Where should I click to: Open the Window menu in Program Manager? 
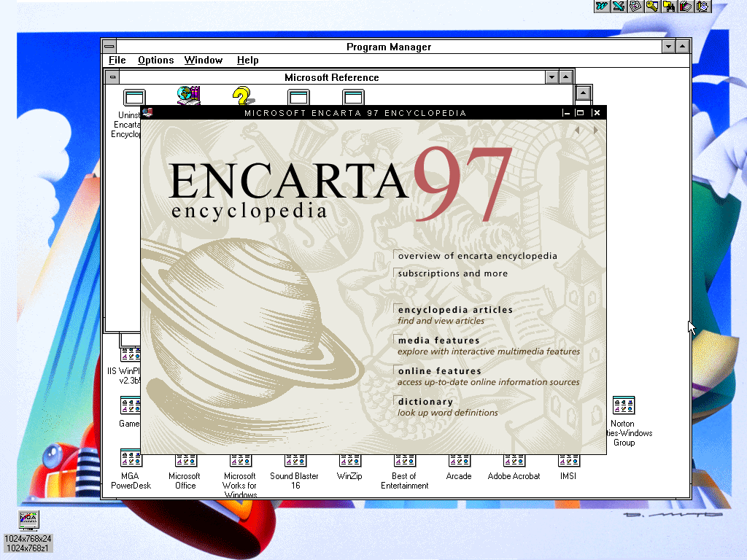204,60
